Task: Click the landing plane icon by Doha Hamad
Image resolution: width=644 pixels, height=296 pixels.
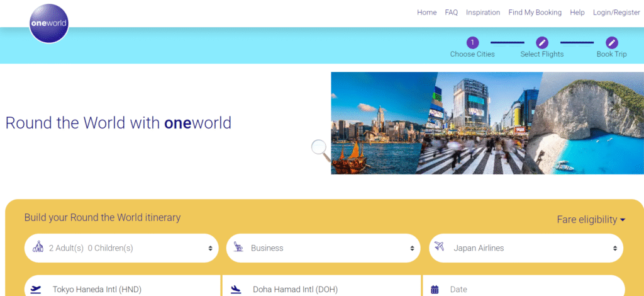Action: (236, 290)
